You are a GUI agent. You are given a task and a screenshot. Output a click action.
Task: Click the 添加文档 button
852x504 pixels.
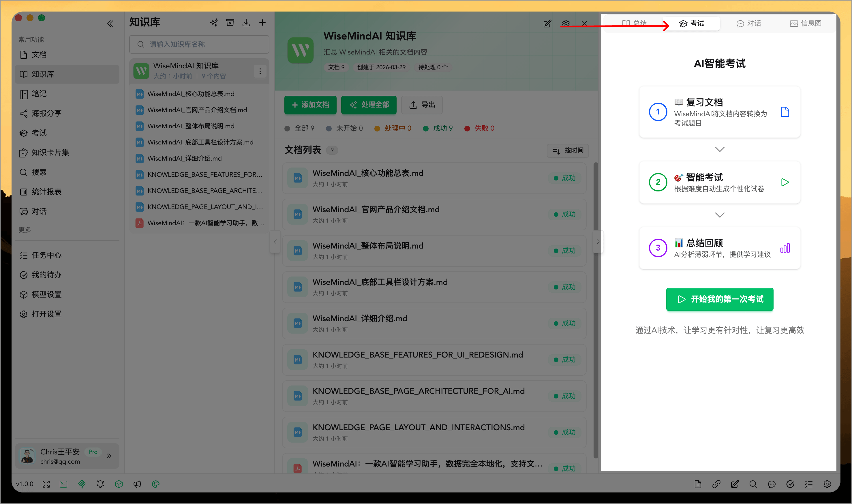[310, 105]
